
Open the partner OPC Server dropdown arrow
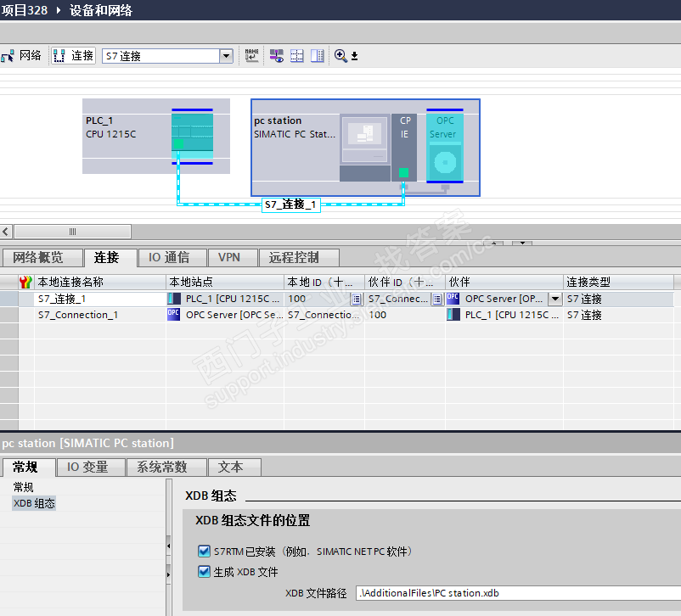[555, 299]
